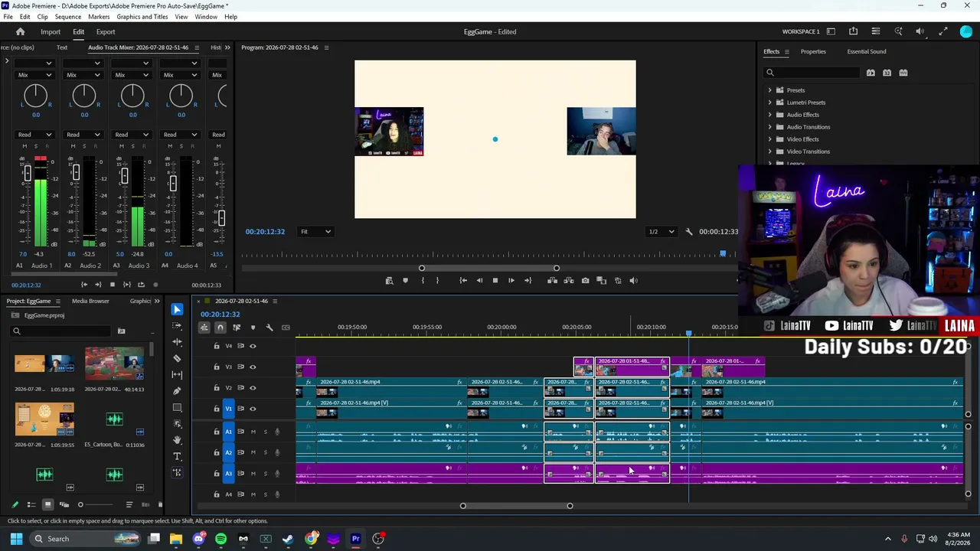This screenshot has width=980, height=551.
Task: Open playback resolution 1/2 dropdown
Action: pos(661,232)
